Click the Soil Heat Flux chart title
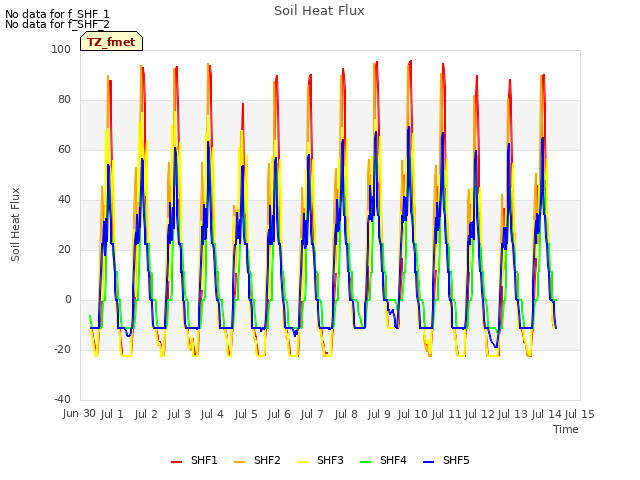The image size is (640, 480). pos(319,11)
